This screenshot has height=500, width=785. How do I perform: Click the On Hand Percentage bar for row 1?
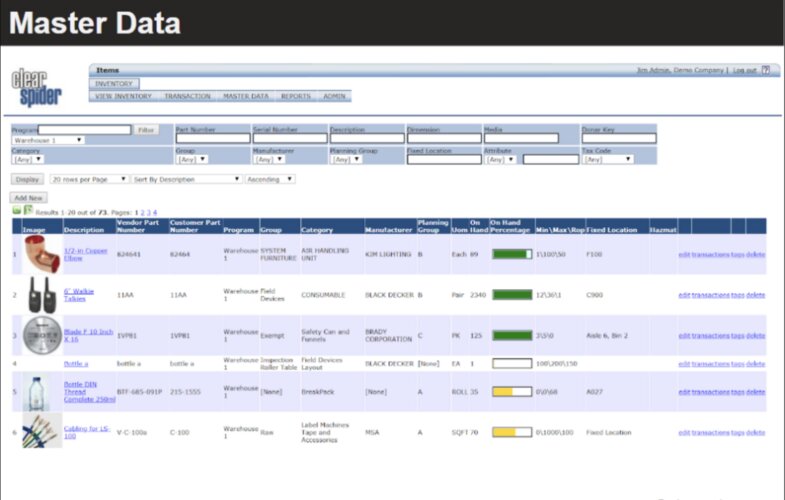pyautogui.click(x=511, y=254)
